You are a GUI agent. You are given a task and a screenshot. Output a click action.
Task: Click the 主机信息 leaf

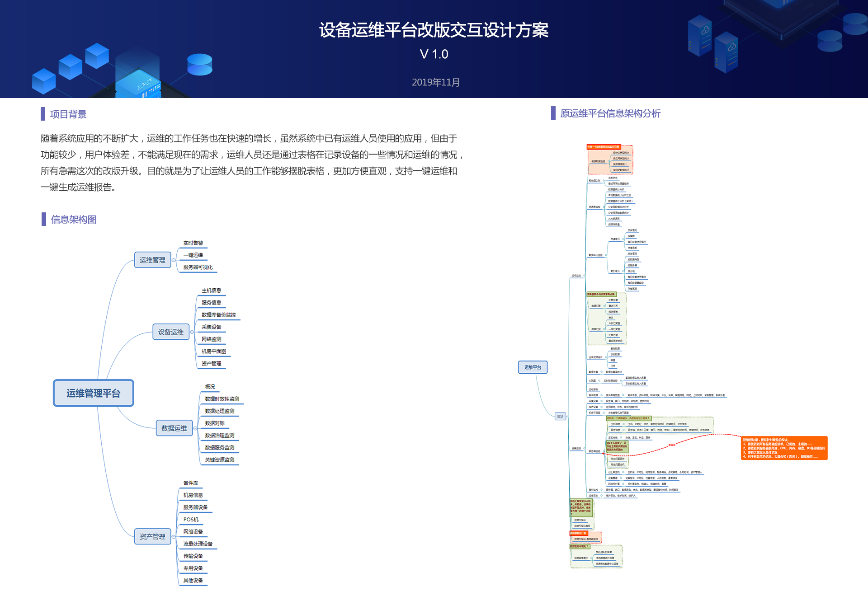pos(211,291)
